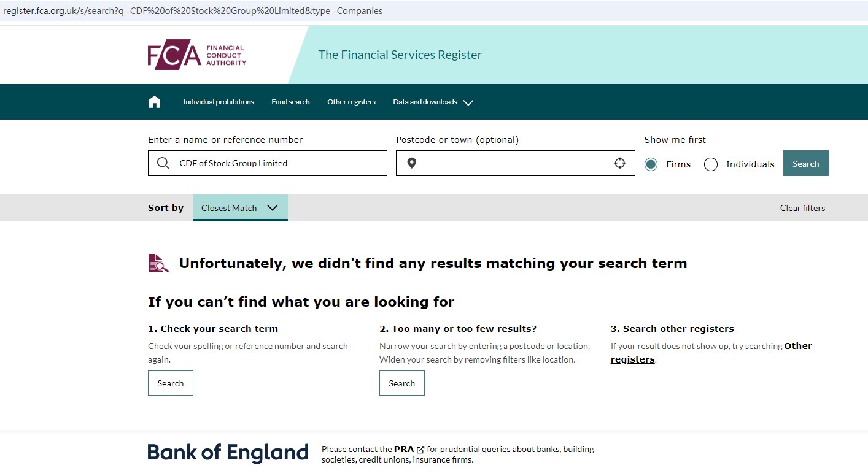Select the Individuals radio button

[711, 164]
